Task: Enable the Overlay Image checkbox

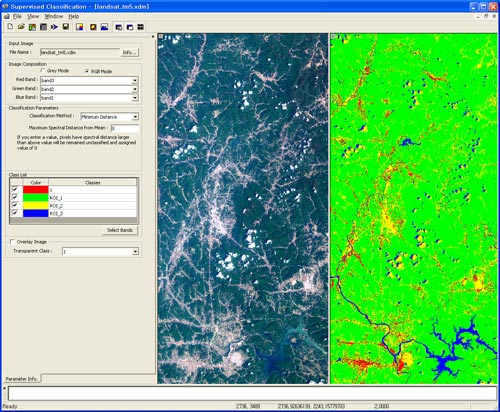Action: tap(12, 242)
